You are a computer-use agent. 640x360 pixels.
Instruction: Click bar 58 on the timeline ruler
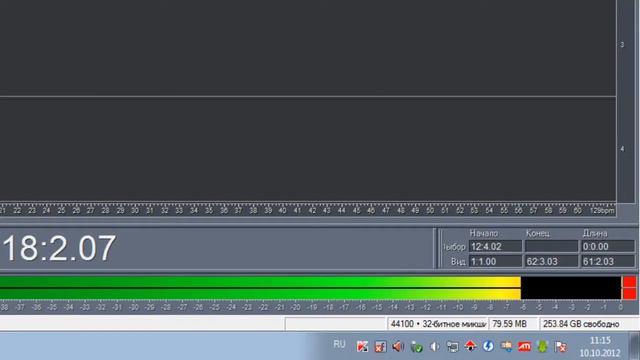coord(548,211)
